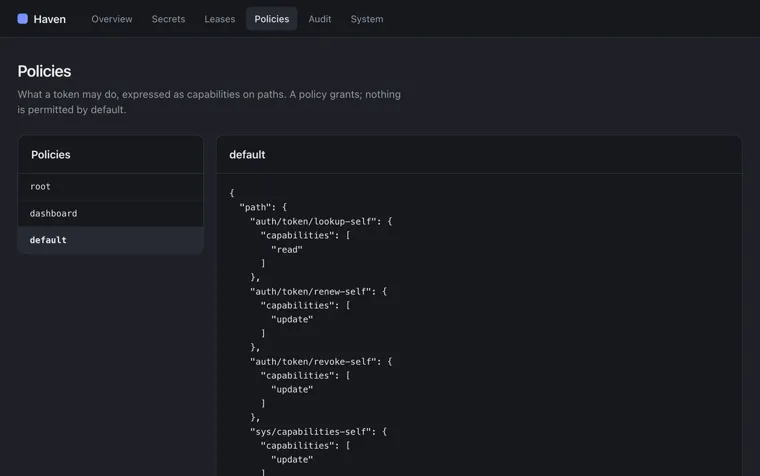Click "update" under sys/capabilities-self
The width and height of the screenshot is (760, 476).
point(292,460)
